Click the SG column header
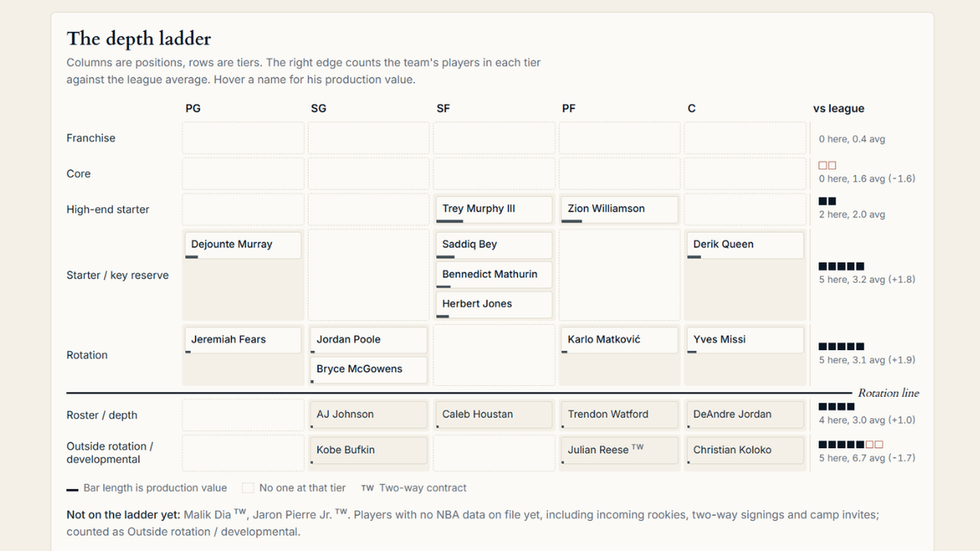Screen dimensions: 980x551 pos(318,109)
